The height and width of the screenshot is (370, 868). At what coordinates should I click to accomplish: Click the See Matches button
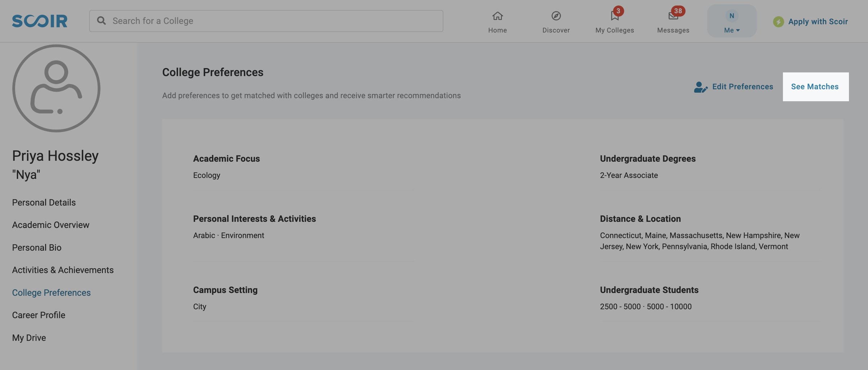click(815, 87)
